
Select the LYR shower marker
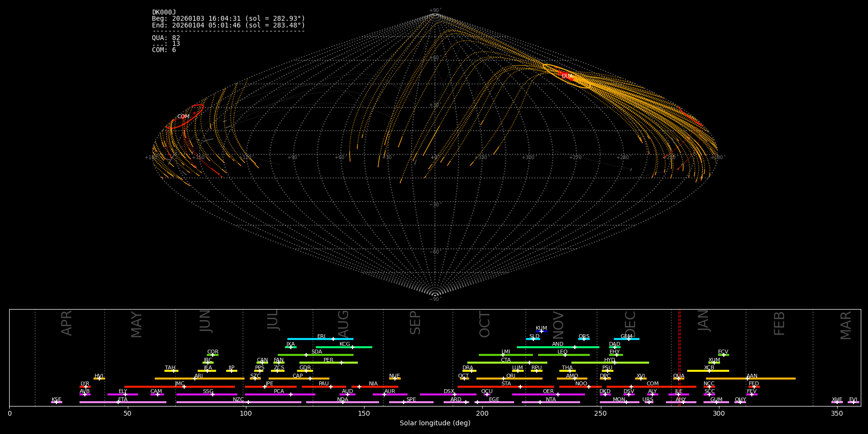85,387
